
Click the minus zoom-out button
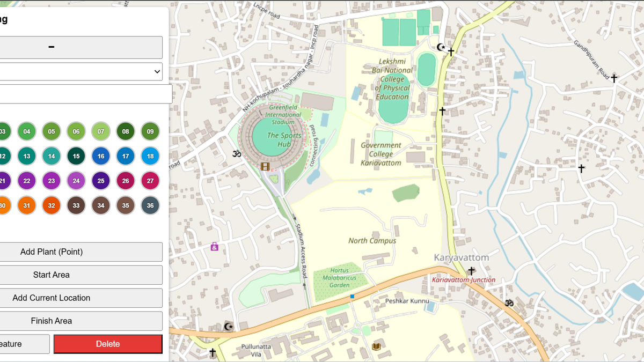(x=80, y=47)
